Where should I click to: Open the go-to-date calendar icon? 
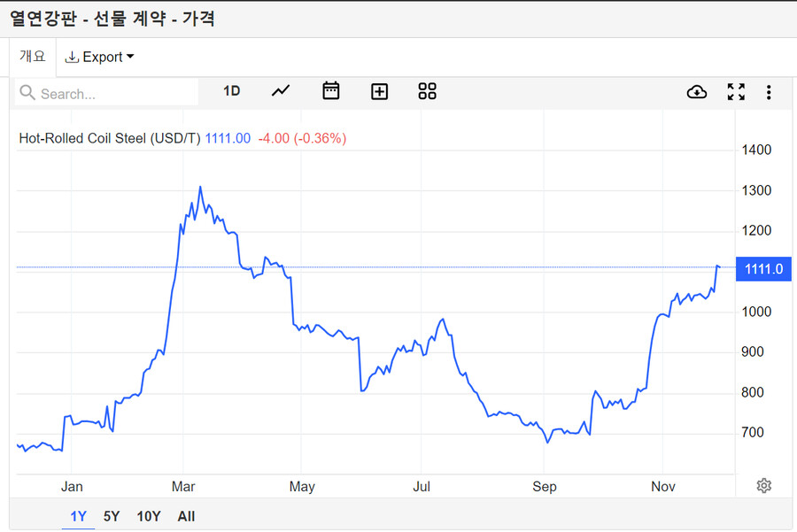330,91
